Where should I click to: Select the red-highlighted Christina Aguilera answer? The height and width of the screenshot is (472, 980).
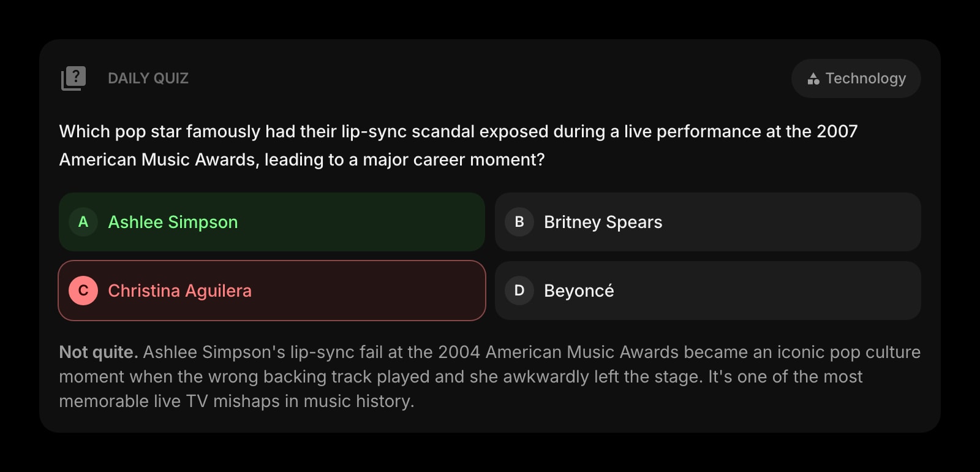point(271,291)
